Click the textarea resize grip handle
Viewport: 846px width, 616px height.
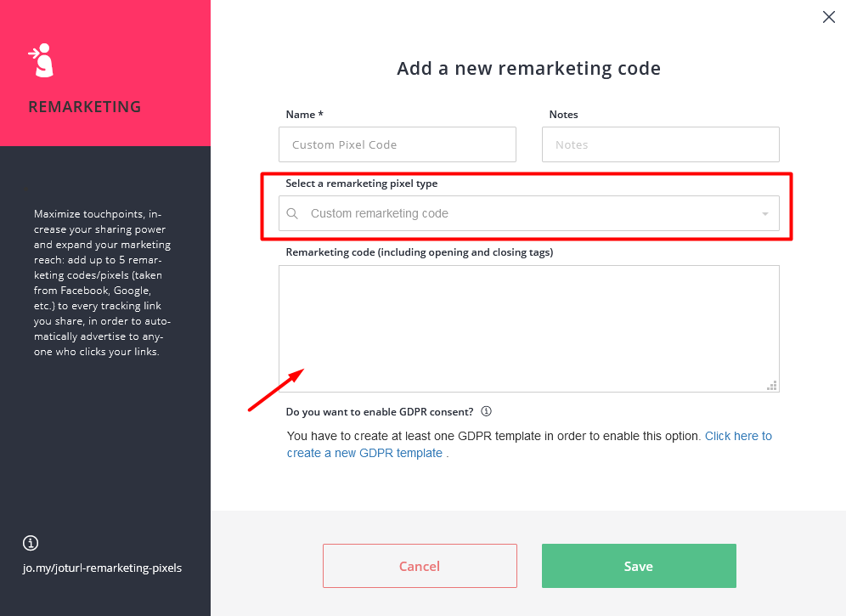click(x=772, y=386)
